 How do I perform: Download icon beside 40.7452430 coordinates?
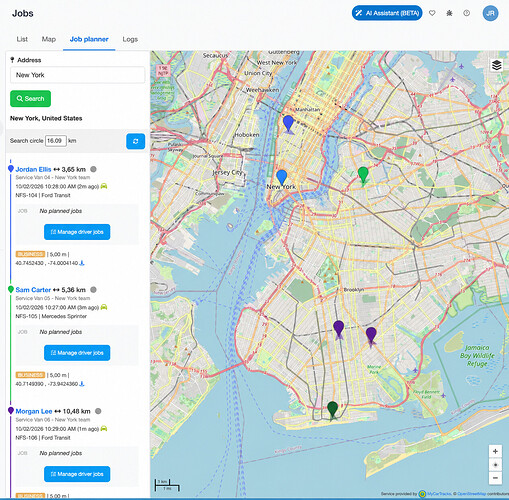[x=82, y=263]
